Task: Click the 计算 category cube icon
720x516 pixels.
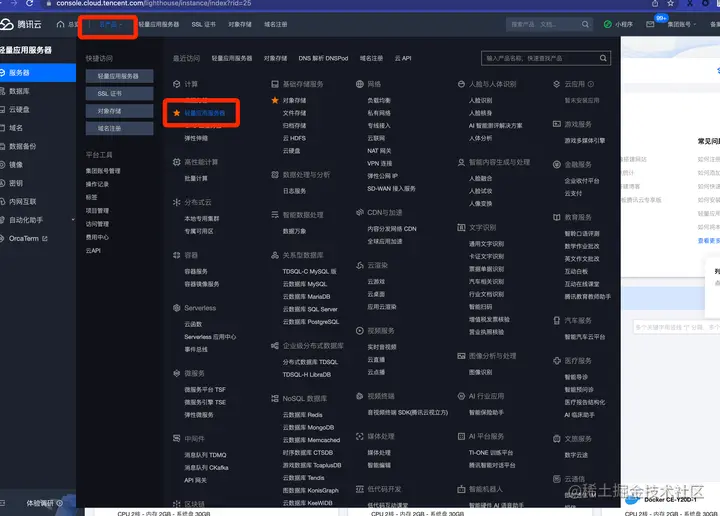Action: pos(176,84)
